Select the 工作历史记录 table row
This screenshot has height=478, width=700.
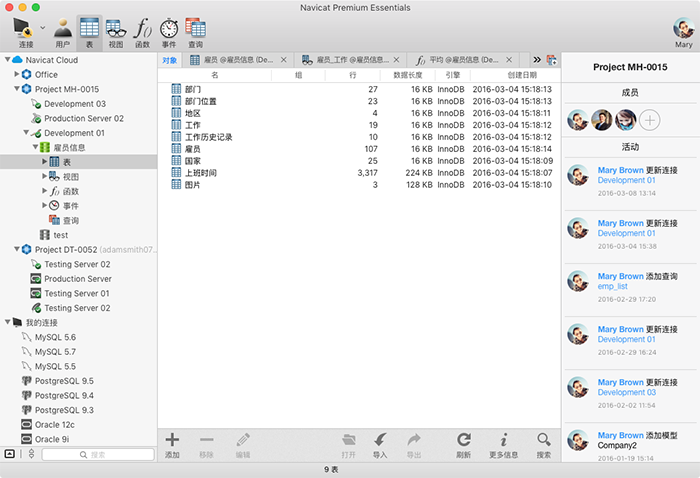tap(359, 137)
